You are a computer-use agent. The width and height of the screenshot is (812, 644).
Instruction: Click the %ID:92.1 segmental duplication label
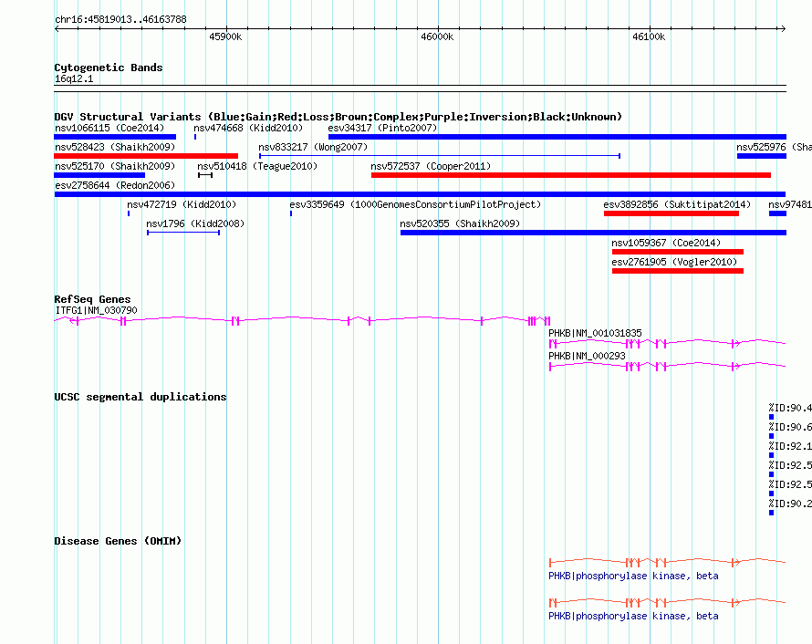[x=790, y=446]
